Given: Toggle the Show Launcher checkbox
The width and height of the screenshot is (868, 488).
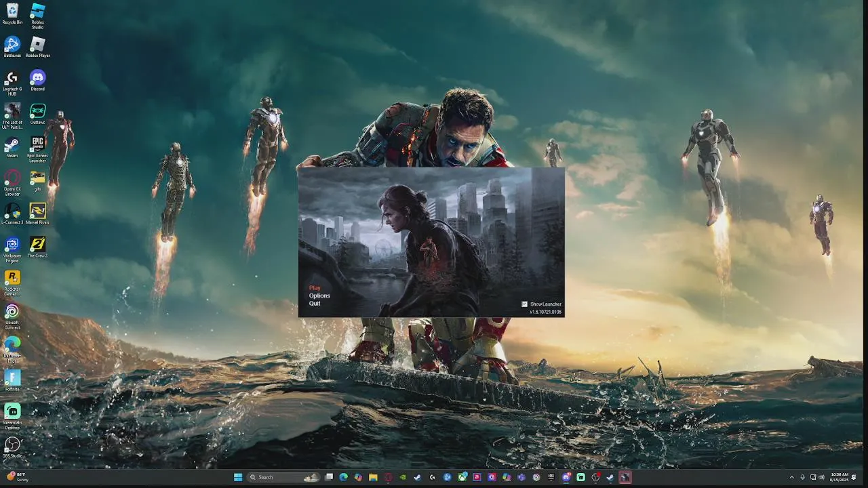Looking at the screenshot, I should click(x=524, y=304).
